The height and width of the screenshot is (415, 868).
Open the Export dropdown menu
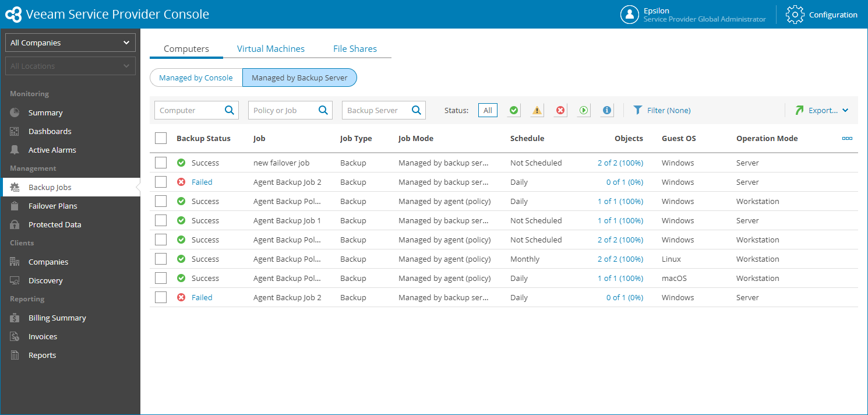pos(821,110)
